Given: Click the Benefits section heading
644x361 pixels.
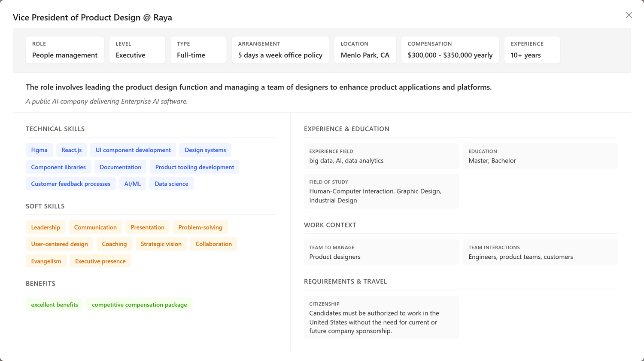Looking at the screenshot, I should [40, 284].
